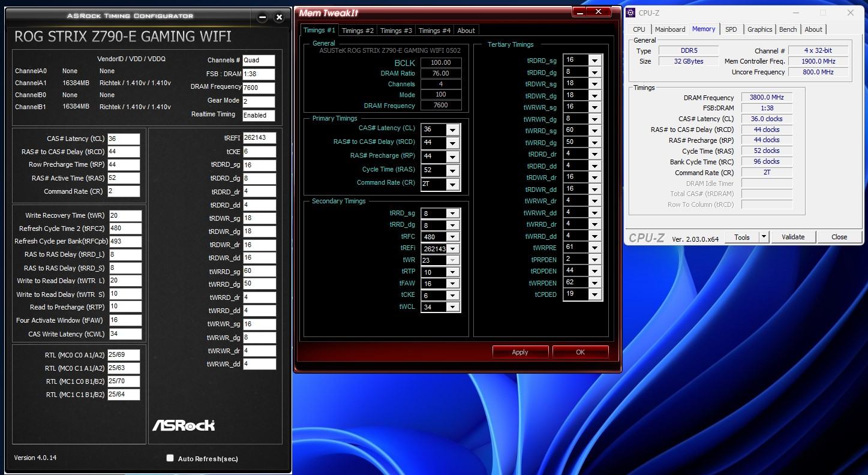Open the tRDRD_sg dropdown in Tertiary Timings
Screen dimensions: 868x475
[594, 60]
